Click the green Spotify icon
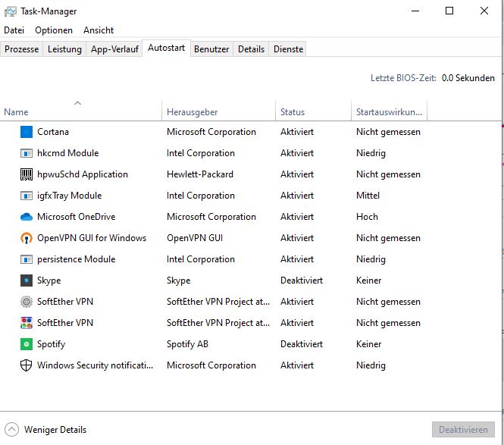This screenshot has width=504, height=445. [27, 344]
